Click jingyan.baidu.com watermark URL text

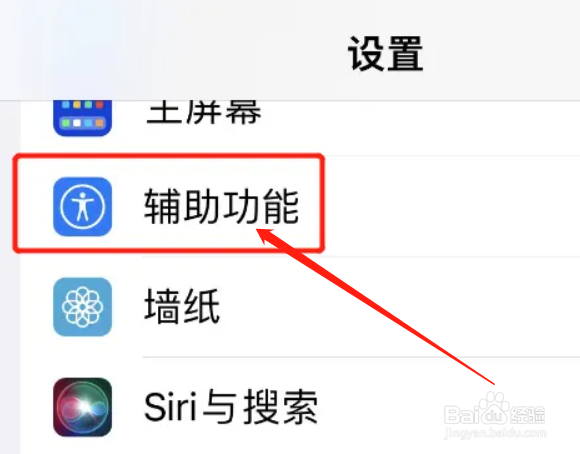pyautogui.click(x=495, y=433)
